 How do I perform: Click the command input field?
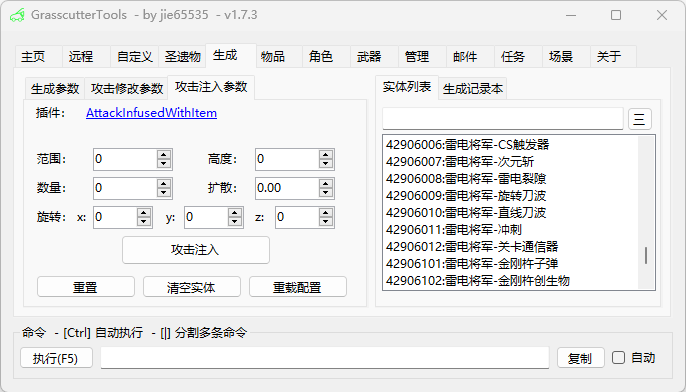325,358
